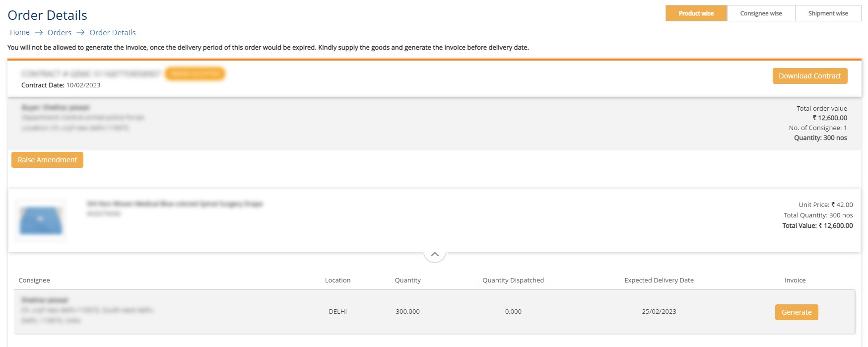Select the 25/02/2023 delivery date cell
The image size is (868, 347).
coord(659,312)
